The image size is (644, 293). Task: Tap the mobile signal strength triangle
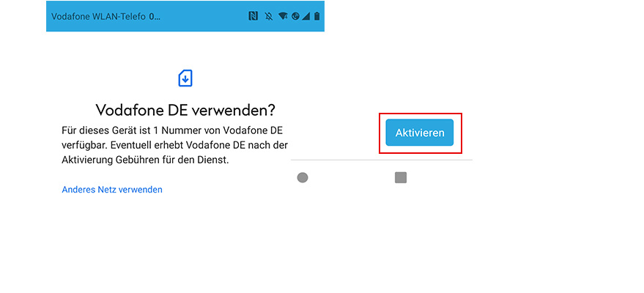[306, 16]
